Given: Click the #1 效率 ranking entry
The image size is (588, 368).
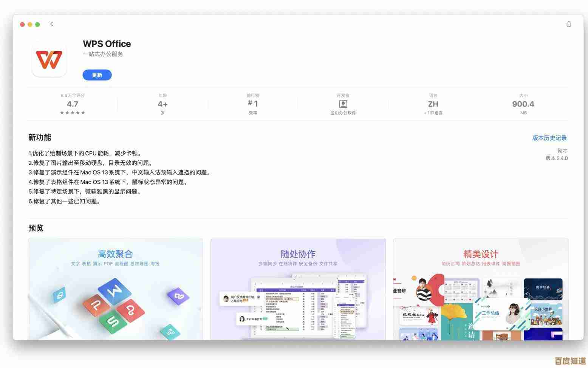Looking at the screenshot, I should 252,104.
